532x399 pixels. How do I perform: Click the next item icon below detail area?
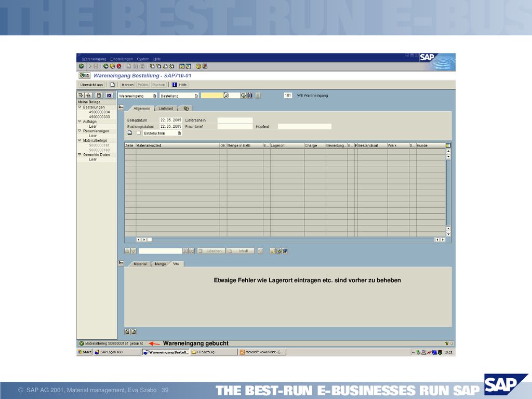[x=134, y=332]
